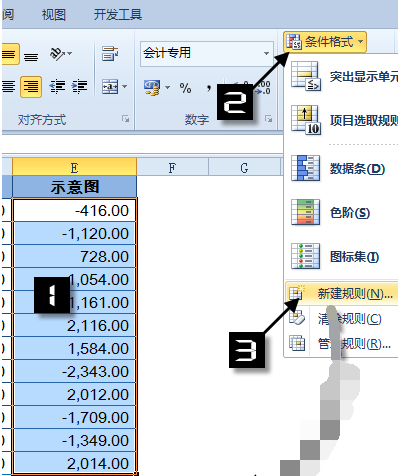Screen dimensions: 402x476
Task: Click the highlight cells rules icon
Action: [x=305, y=76]
